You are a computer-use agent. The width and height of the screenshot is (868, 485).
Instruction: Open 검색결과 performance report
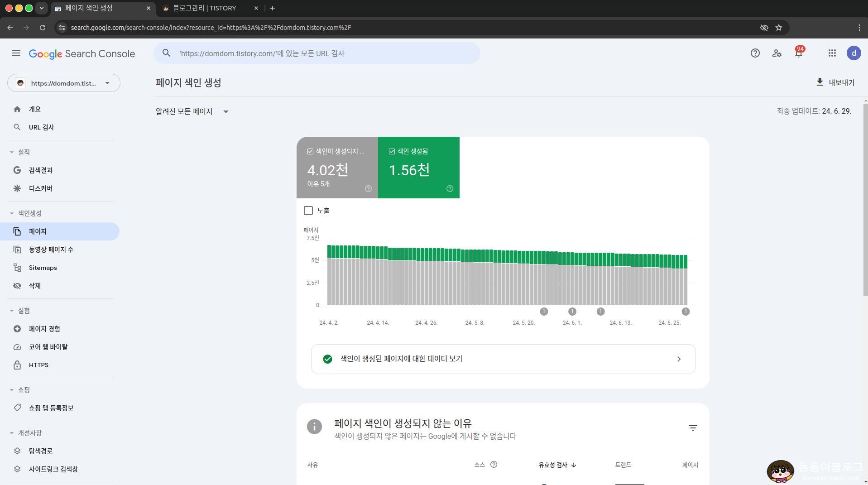(60, 170)
